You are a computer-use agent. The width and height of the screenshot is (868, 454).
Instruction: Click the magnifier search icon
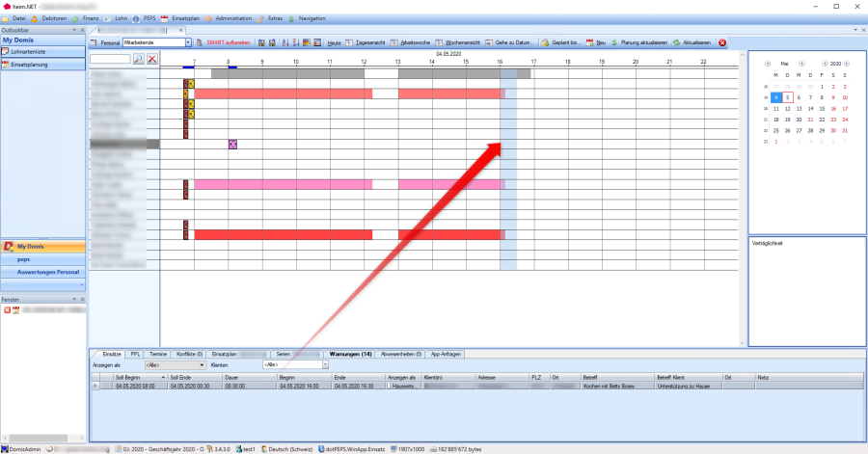click(138, 59)
